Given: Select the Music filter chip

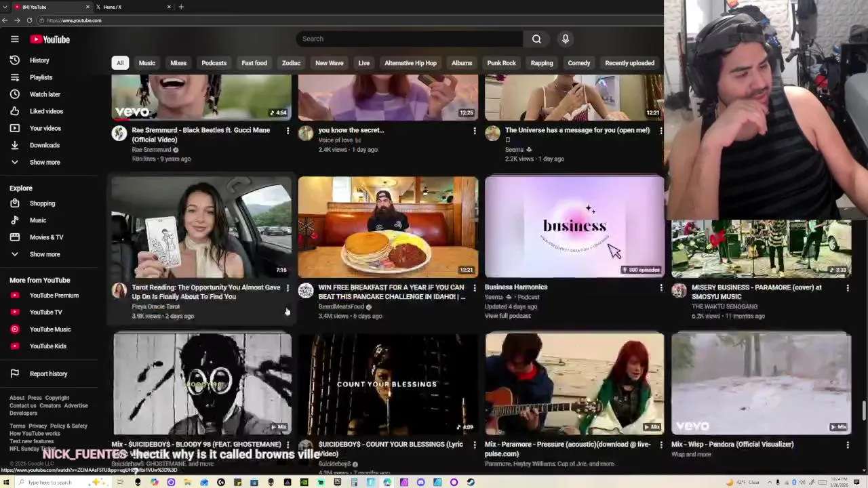Looking at the screenshot, I should coord(147,63).
